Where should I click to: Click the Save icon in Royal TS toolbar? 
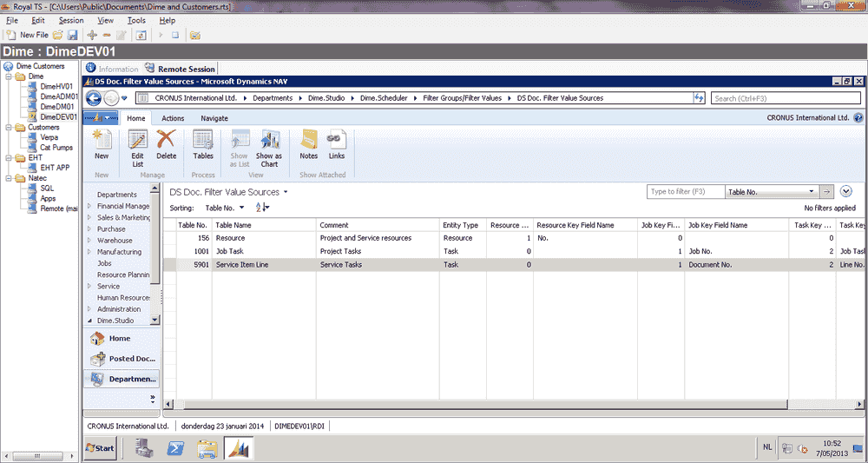(73, 35)
